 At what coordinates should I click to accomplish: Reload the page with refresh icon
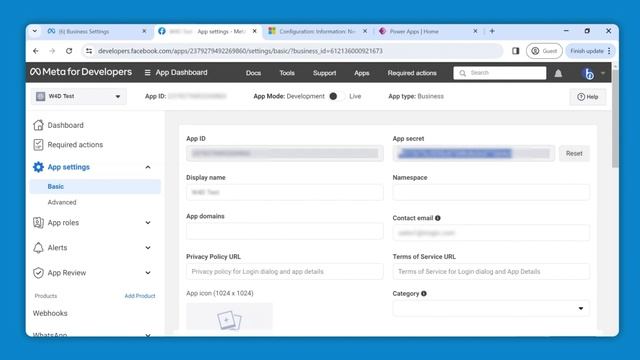[69, 51]
